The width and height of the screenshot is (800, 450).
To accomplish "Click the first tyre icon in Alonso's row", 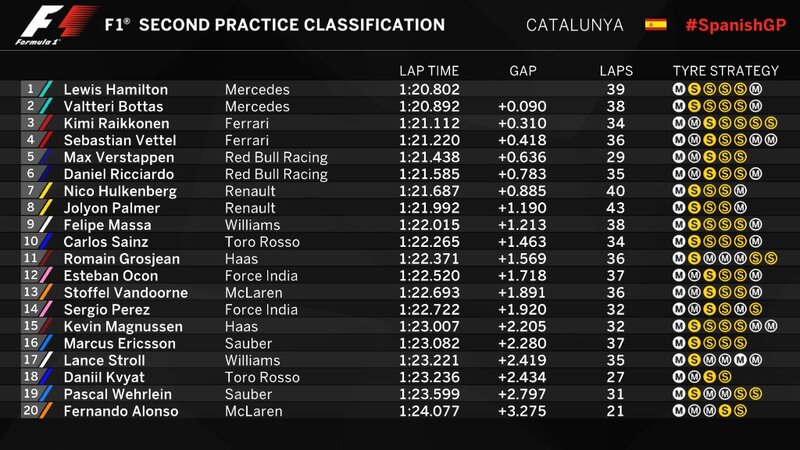I will (x=679, y=412).
